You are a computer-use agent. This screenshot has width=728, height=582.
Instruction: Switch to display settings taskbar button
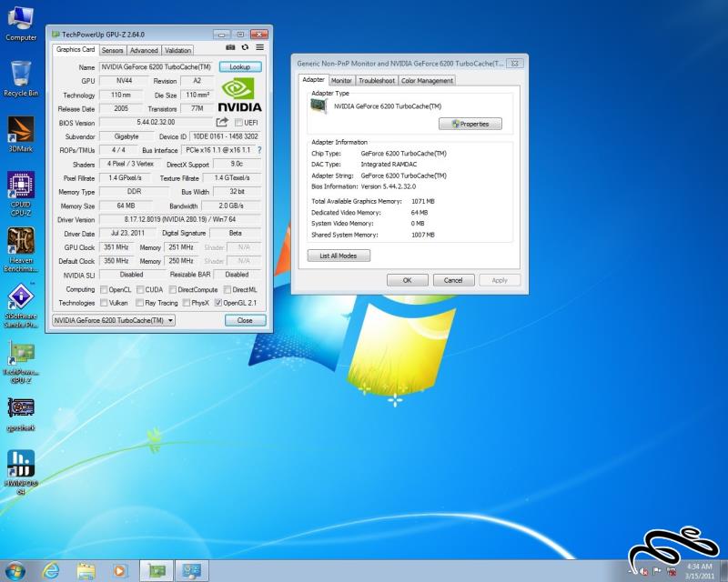click(192, 571)
